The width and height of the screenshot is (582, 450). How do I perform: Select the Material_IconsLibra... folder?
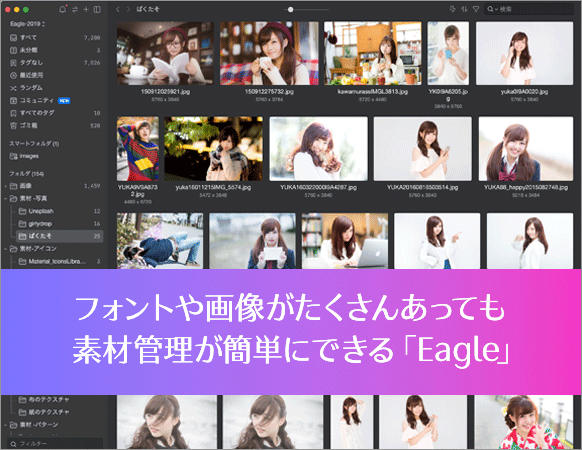(59, 261)
